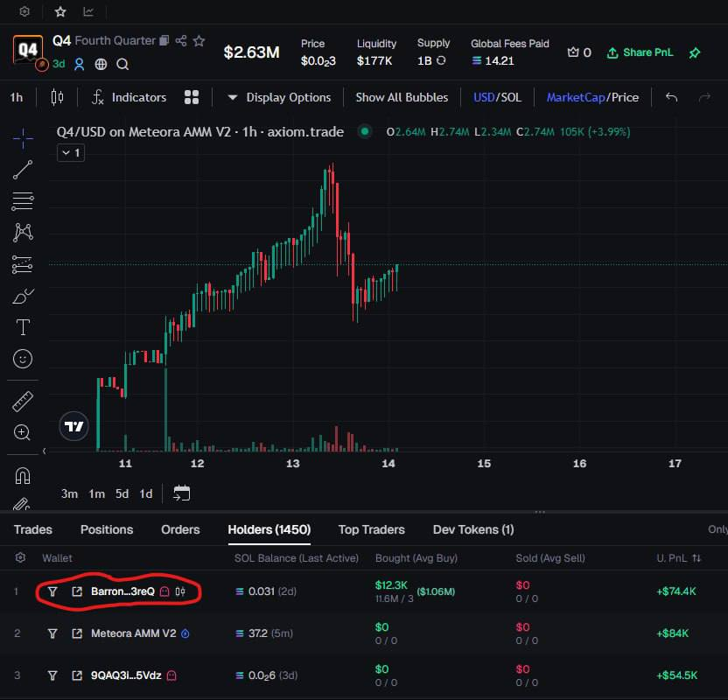Open the emoji icons tool
This screenshot has width=728, height=700.
[x=23, y=359]
